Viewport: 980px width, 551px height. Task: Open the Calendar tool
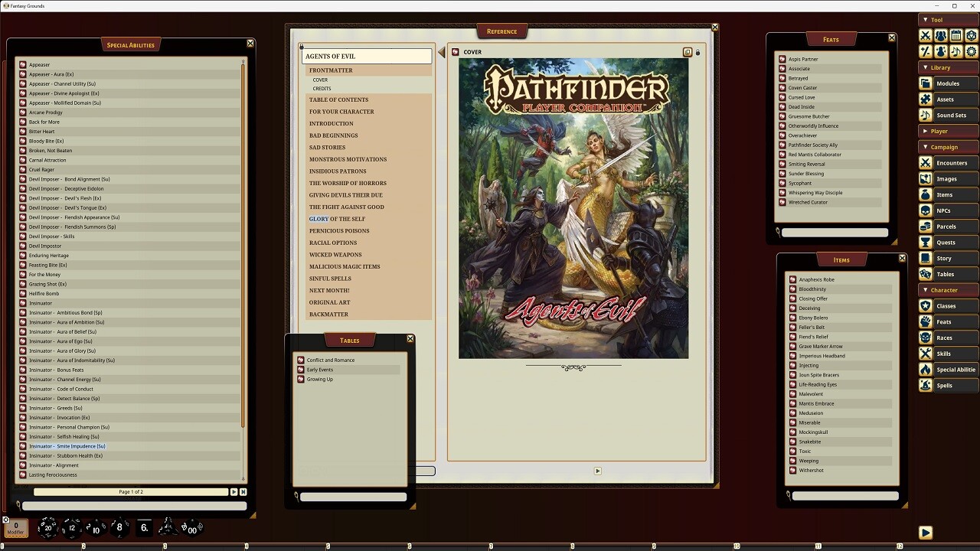955,36
